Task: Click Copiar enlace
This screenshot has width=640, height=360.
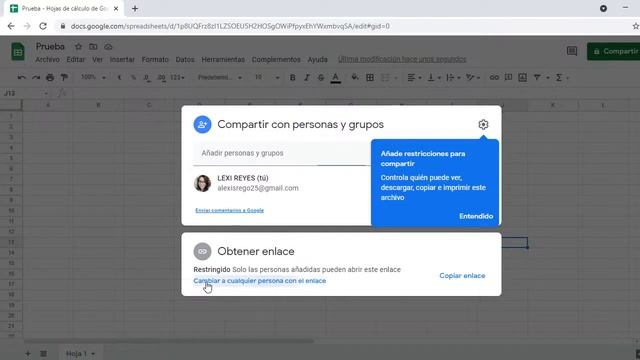Action: 462,276
